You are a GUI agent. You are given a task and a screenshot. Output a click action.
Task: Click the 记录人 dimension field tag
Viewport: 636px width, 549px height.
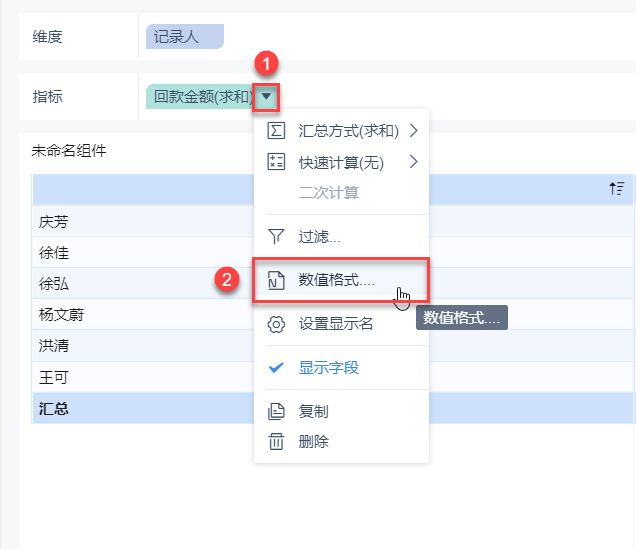[x=185, y=37]
